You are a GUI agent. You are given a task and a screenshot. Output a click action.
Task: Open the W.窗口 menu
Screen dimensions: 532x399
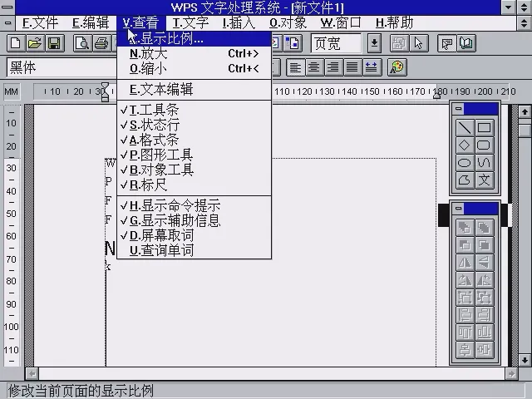pos(341,23)
